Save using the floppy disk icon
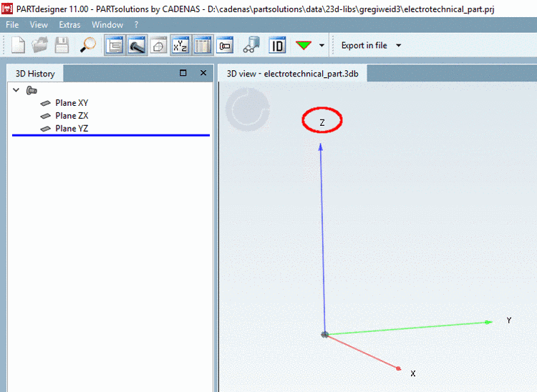This screenshot has height=392, width=537. [62, 45]
